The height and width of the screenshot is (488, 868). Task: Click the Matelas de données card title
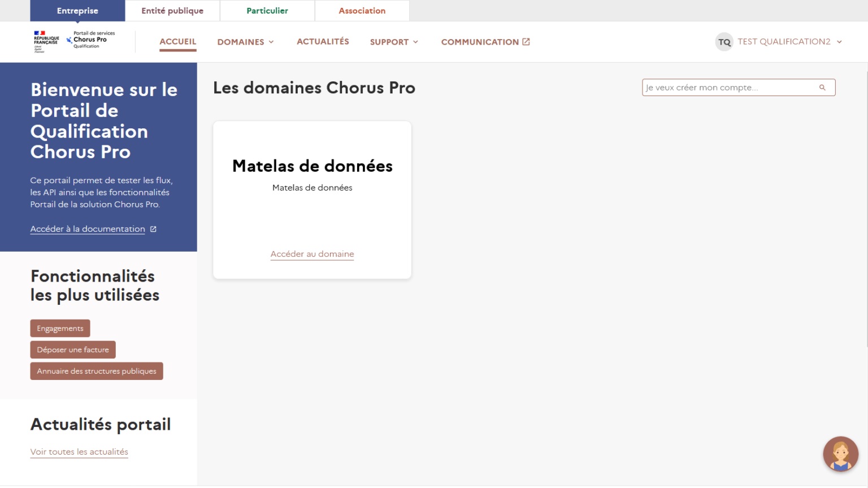tap(313, 166)
